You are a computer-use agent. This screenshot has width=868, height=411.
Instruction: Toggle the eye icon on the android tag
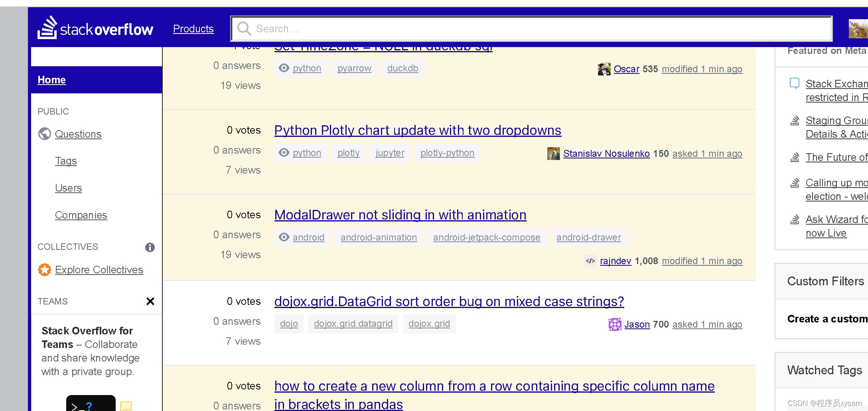[284, 237]
